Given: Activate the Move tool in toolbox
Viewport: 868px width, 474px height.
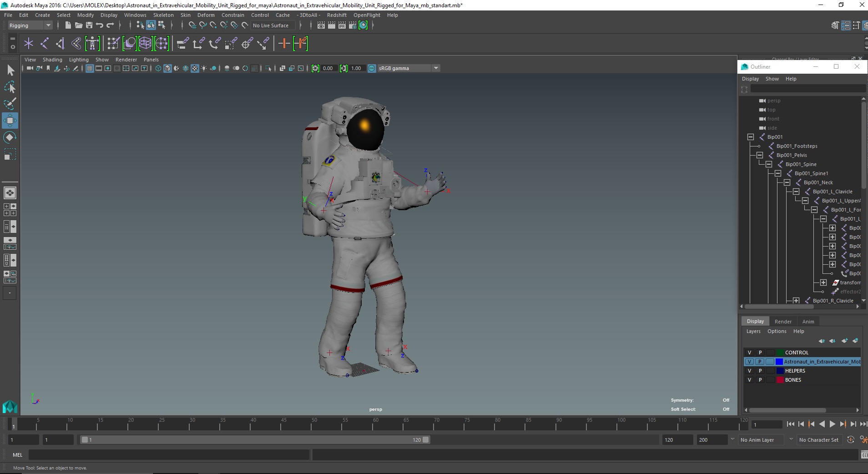Looking at the screenshot, I should (10, 121).
